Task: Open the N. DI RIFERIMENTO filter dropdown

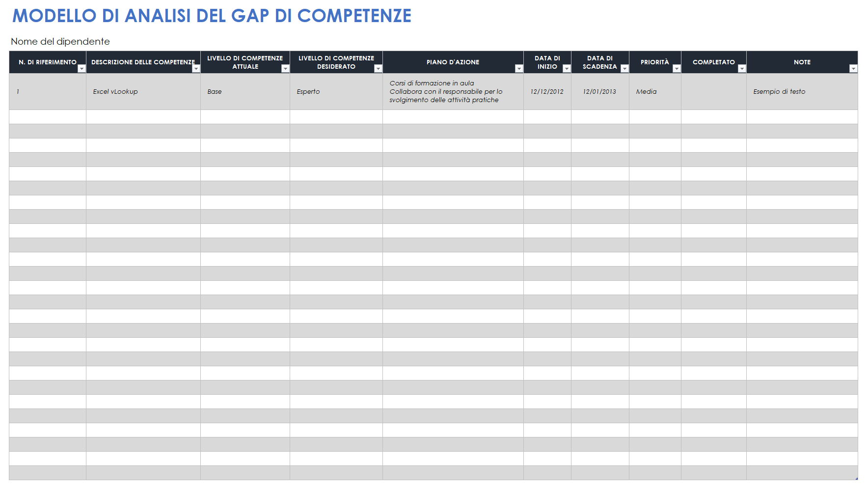Action: click(81, 69)
